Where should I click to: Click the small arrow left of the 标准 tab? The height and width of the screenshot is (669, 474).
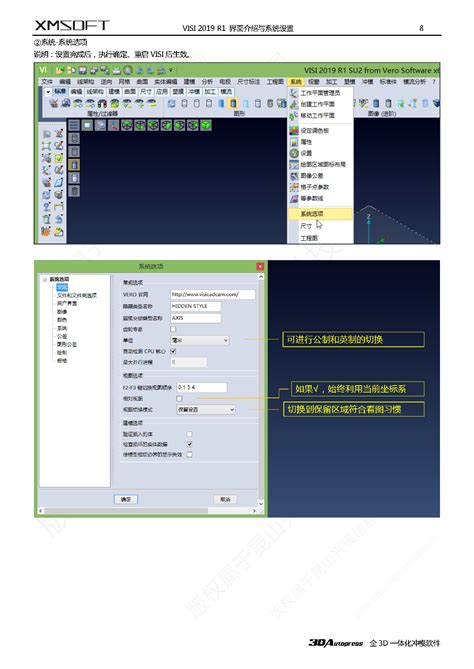[48, 91]
